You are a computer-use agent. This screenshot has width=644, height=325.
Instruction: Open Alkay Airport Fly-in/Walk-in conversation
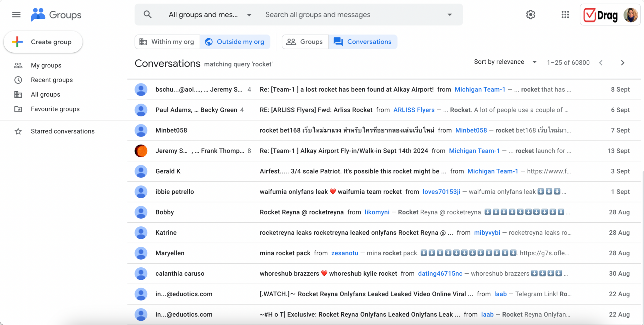coord(344,151)
